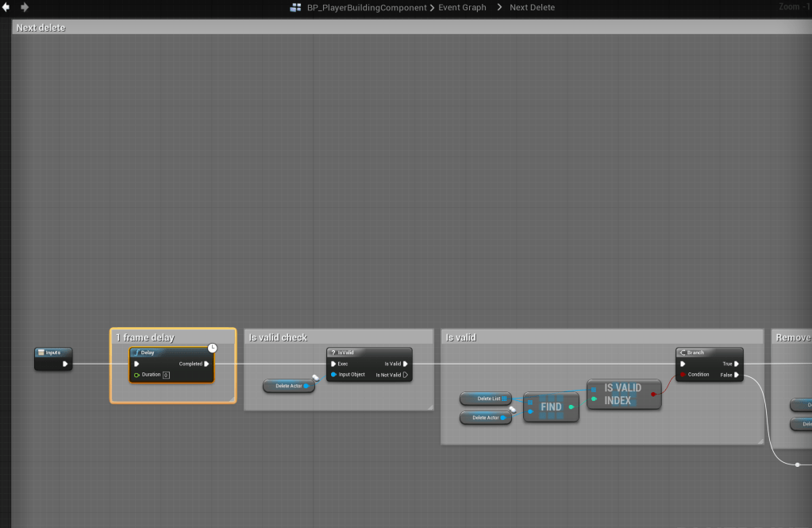Select the Branch node header
The height and width of the screenshot is (528, 812).
[710, 353]
